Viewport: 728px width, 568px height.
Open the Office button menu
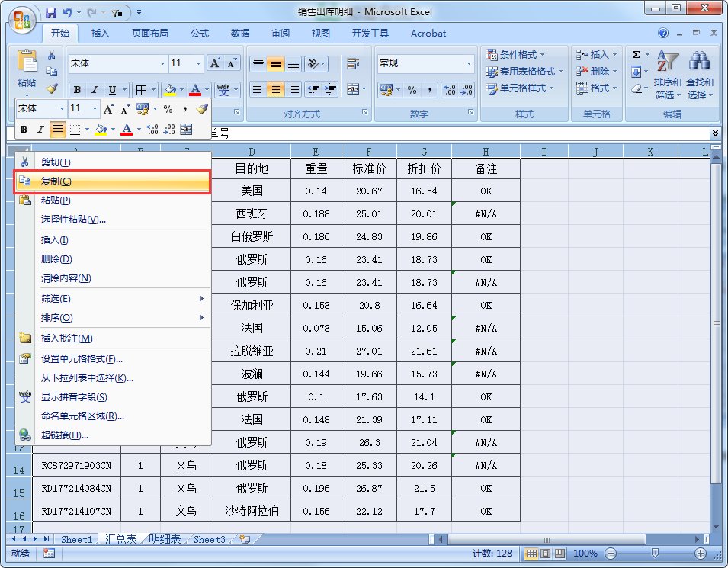click(x=21, y=21)
